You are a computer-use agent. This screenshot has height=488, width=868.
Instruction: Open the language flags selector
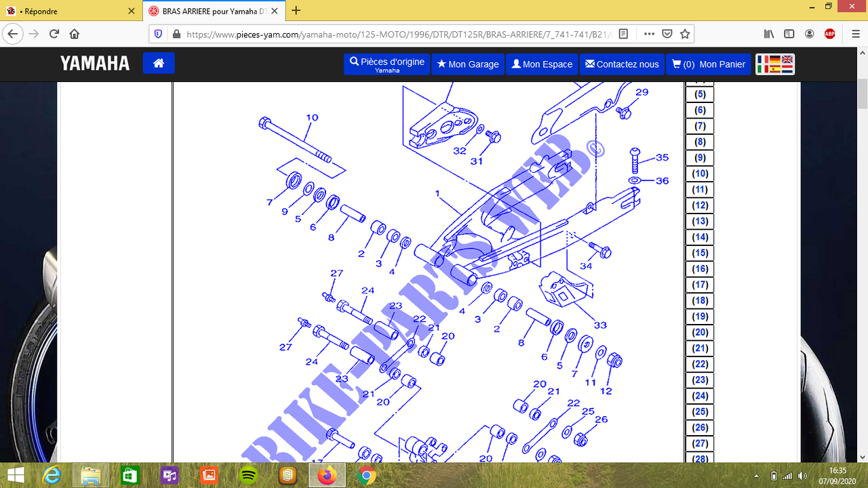[775, 64]
